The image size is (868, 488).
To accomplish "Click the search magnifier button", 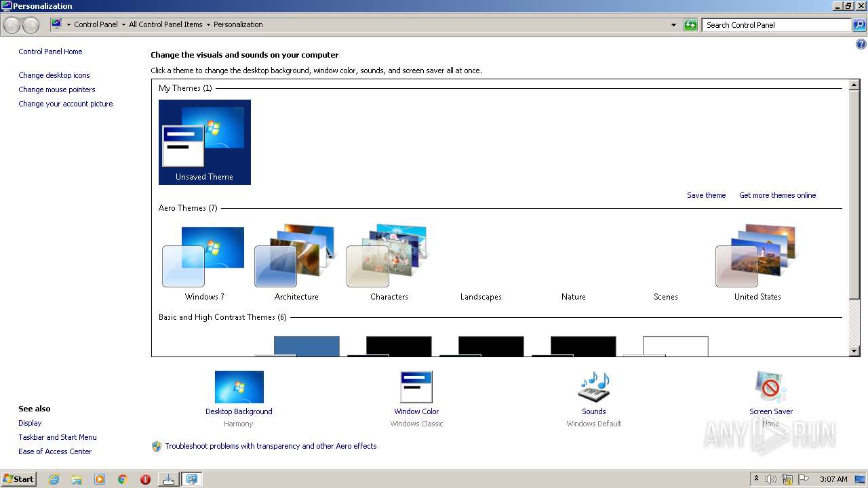I will tap(859, 25).
